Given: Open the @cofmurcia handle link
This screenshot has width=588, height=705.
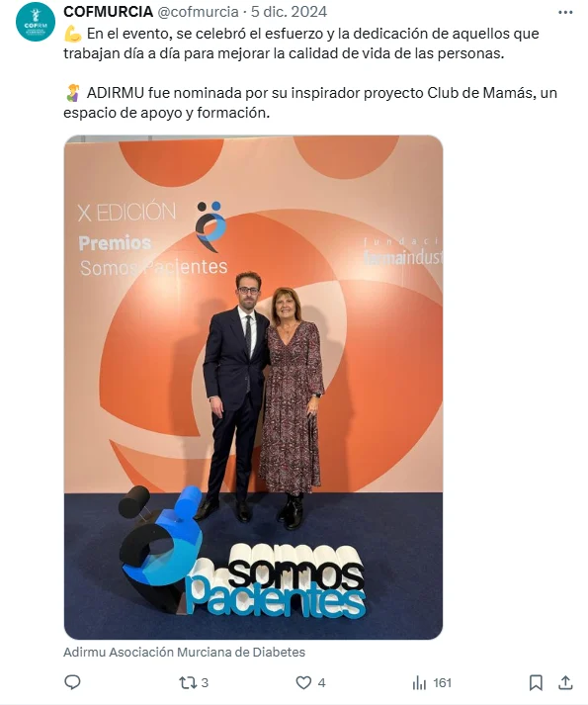Looking at the screenshot, I should coord(199,12).
